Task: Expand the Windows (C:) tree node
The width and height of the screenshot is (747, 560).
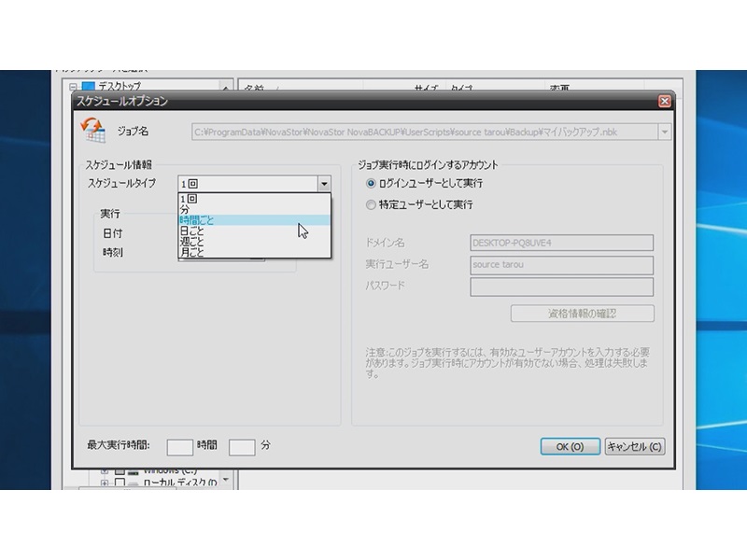Action: coord(106,469)
